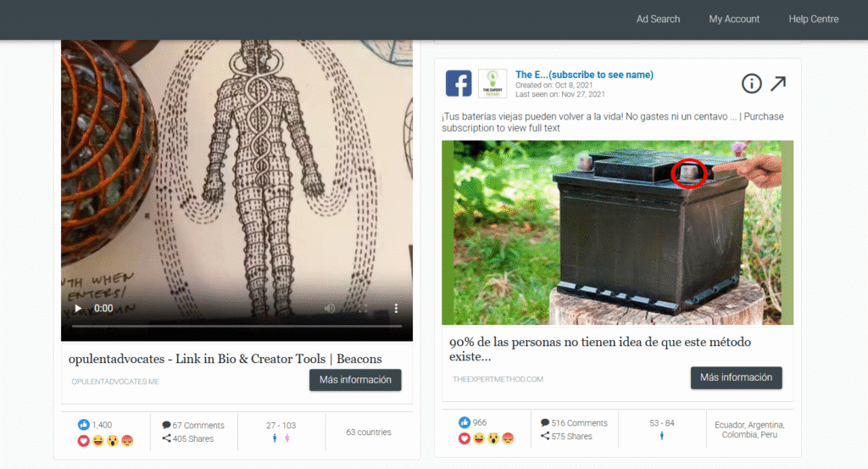Click the THEEXPERTMETHOD.COM domain text
This screenshot has width=868, height=469.
(498, 379)
